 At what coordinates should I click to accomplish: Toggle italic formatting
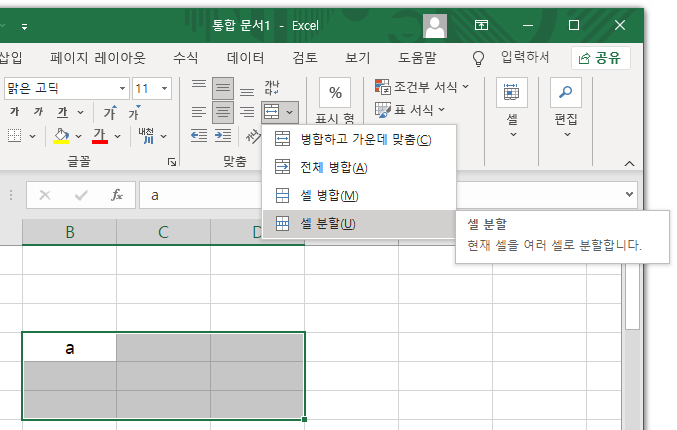(x=38, y=112)
